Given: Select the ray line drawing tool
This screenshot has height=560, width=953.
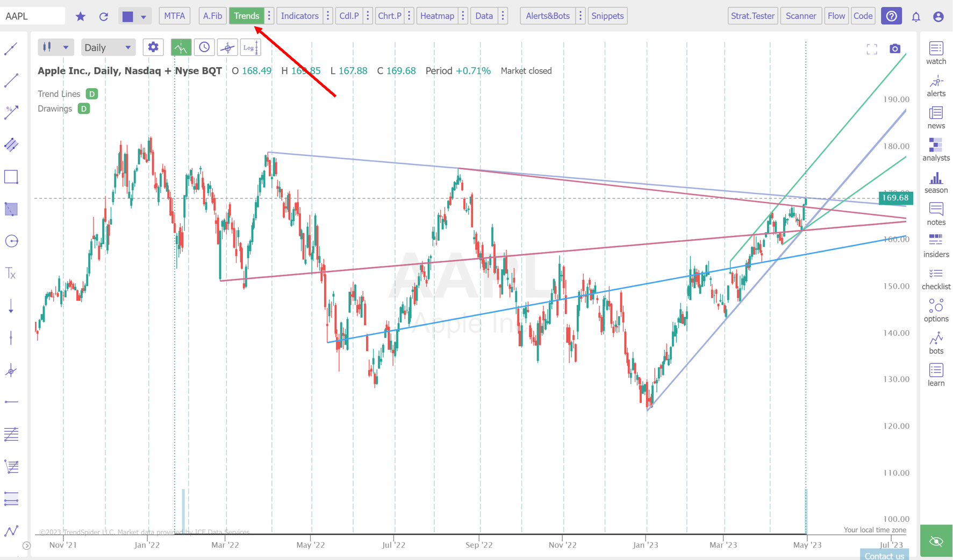Looking at the screenshot, I should click(x=11, y=81).
